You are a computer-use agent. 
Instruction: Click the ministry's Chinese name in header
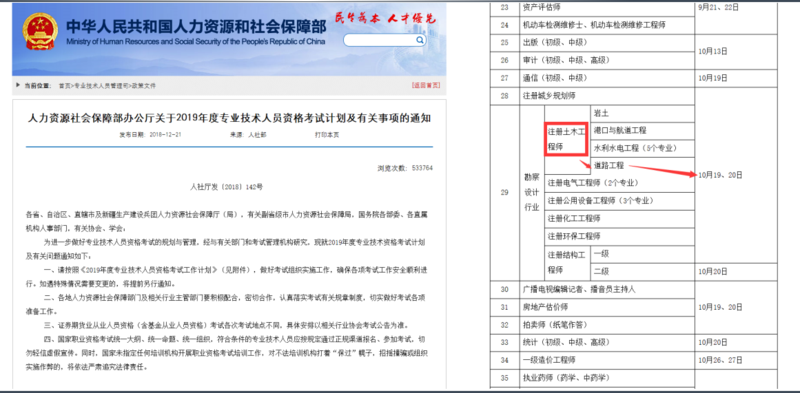[x=195, y=26]
